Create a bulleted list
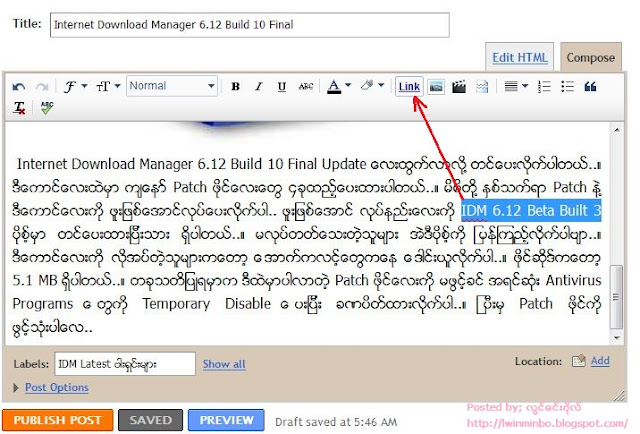Image resolution: width=640 pixels, height=434 pixels. (x=567, y=87)
